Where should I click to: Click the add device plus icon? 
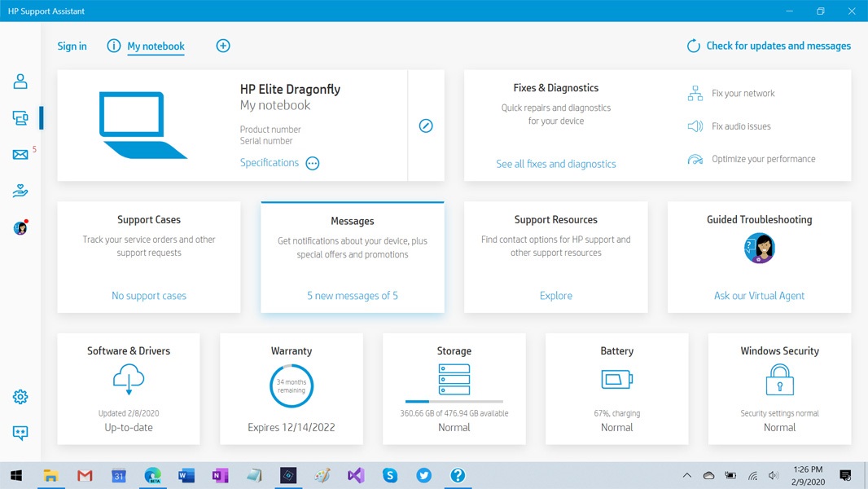pos(223,46)
